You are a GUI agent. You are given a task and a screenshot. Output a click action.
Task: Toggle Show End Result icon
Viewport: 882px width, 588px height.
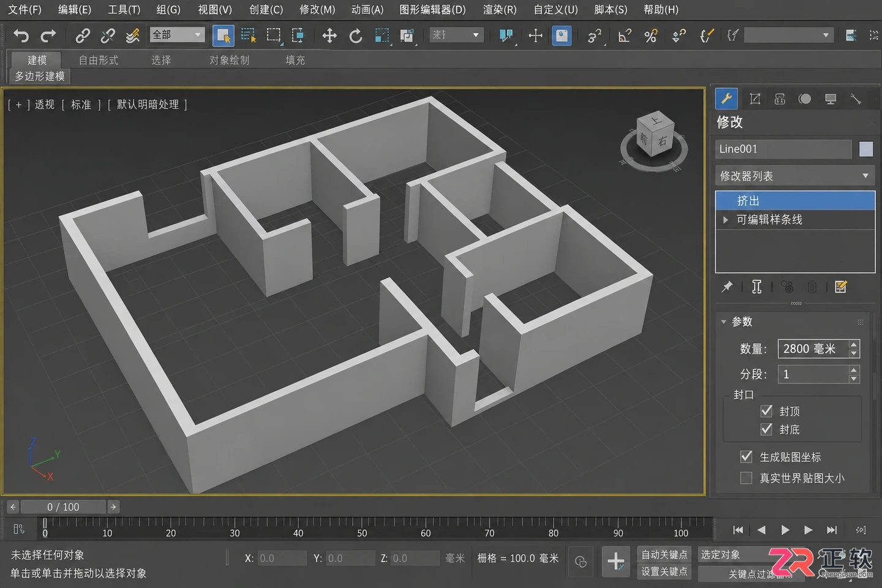coord(757,287)
